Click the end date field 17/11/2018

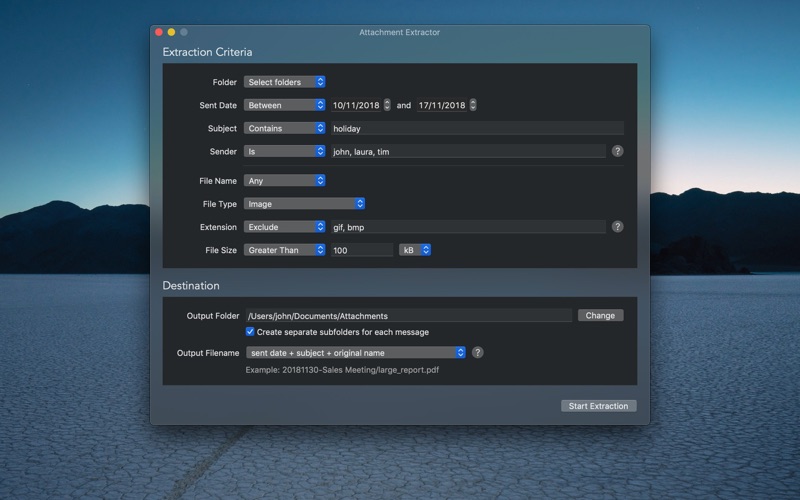[x=442, y=105]
